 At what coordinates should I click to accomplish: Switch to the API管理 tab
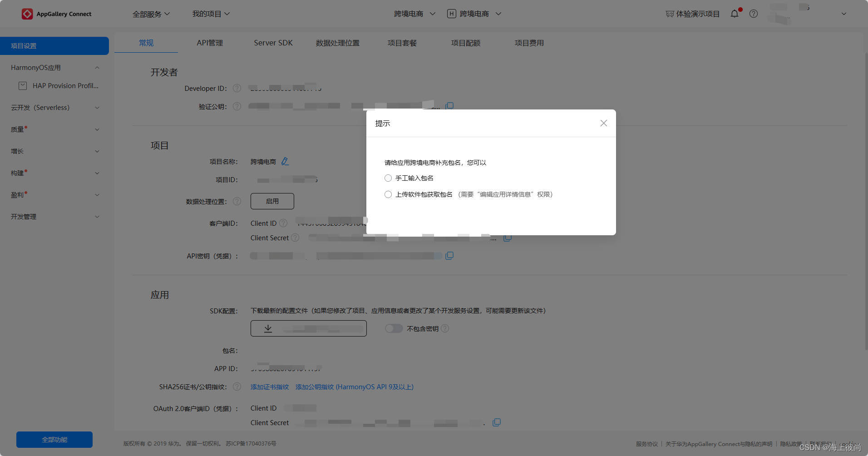(x=210, y=43)
